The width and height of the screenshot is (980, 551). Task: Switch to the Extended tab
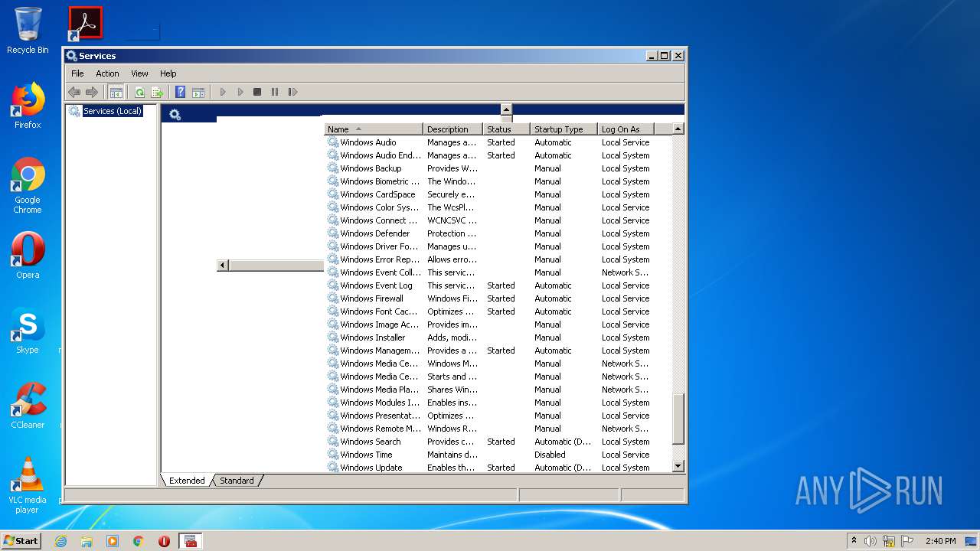coord(187,481)
